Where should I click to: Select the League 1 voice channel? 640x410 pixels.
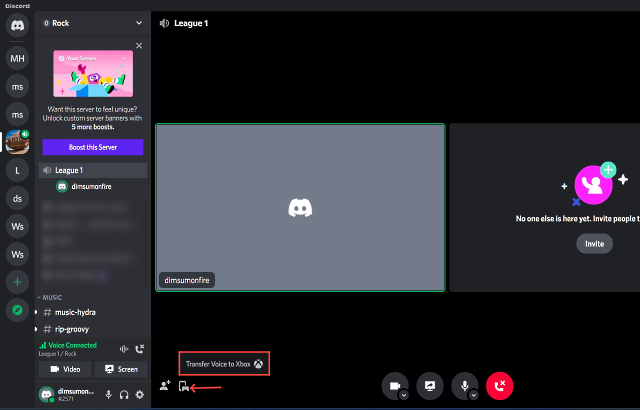click(93, 170)
